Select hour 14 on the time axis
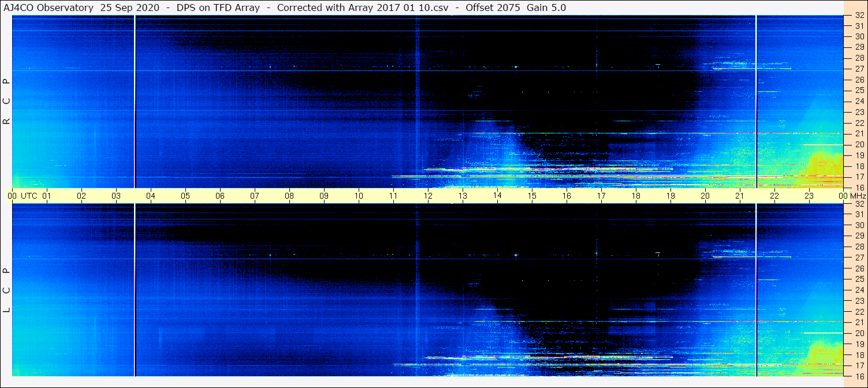The width and height of the screenshot is (868, 388). 497,196
